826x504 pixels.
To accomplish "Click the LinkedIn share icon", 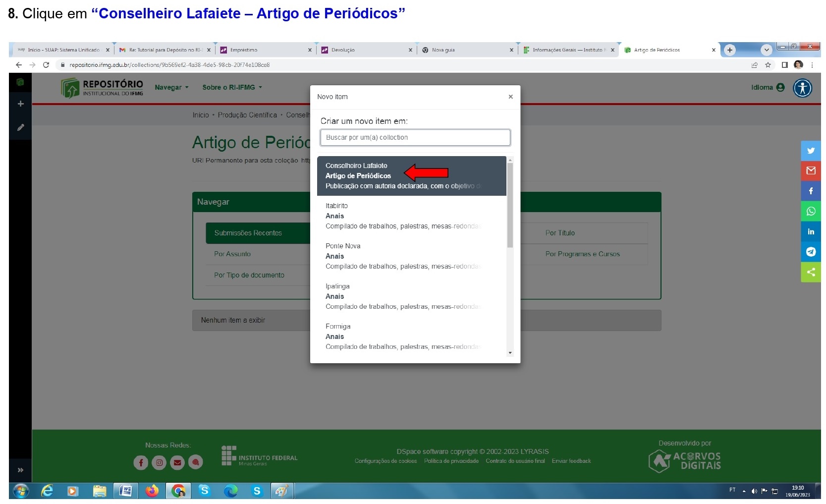I will [x=811, y=231].
